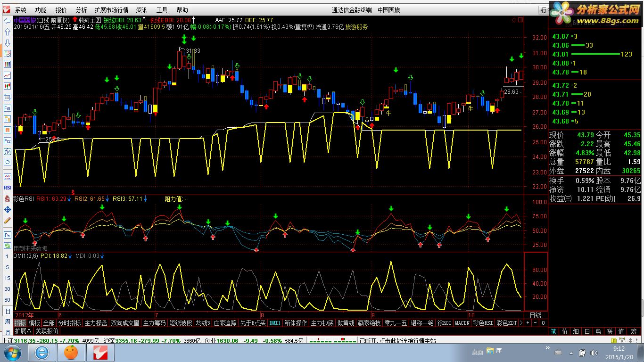Switch to daily 日 period
Image resolution: width=644 pixels, height=362 pixels.
(x=7, y=311)
